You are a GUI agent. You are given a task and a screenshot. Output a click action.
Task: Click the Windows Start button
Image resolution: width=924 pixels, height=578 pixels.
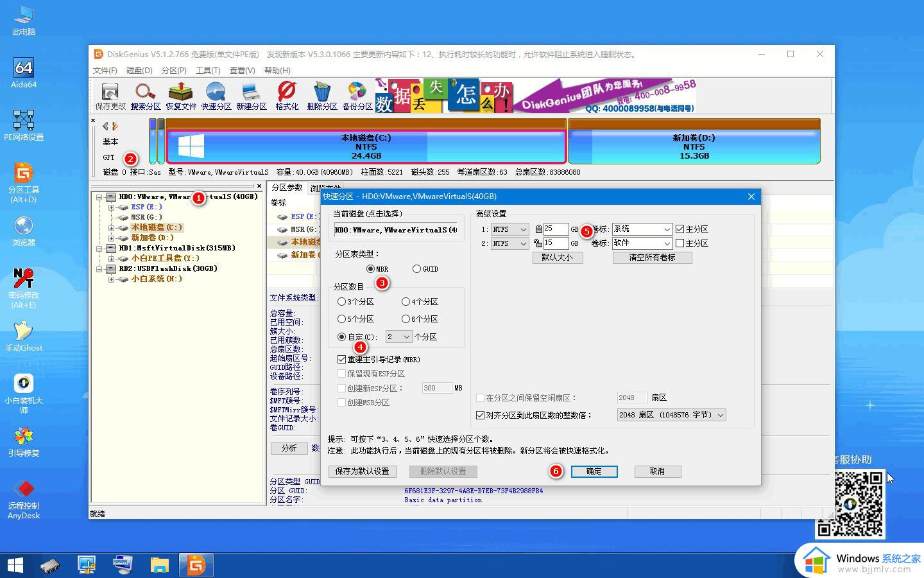pyautogui.click(x=15, y=565)
